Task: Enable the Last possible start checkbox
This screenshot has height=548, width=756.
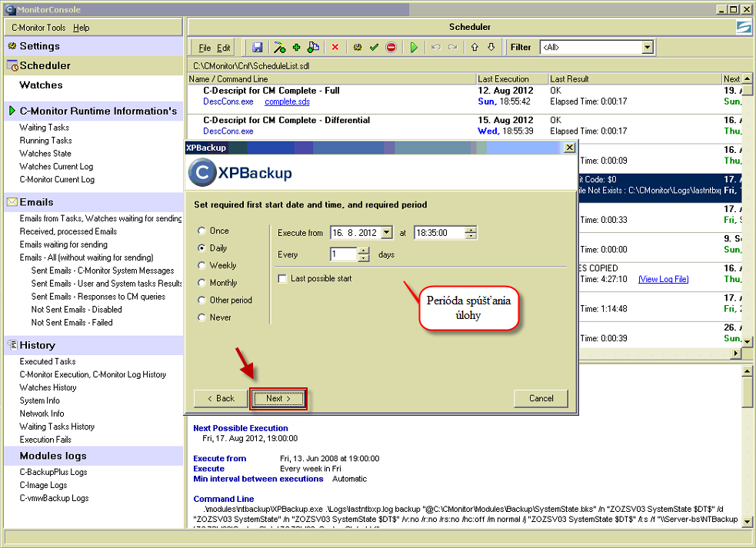Action: coord(282,278)
